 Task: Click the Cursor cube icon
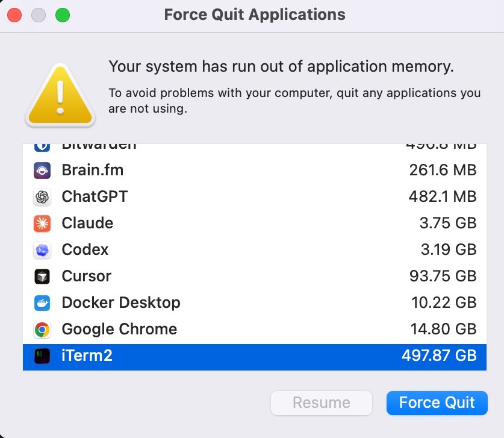(x=42, y=277)
